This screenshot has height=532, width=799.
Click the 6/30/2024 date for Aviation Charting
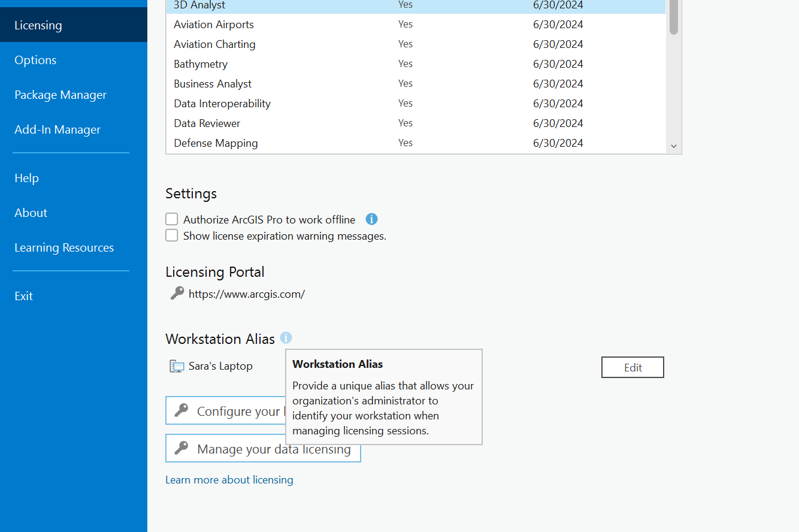[558, 44]
